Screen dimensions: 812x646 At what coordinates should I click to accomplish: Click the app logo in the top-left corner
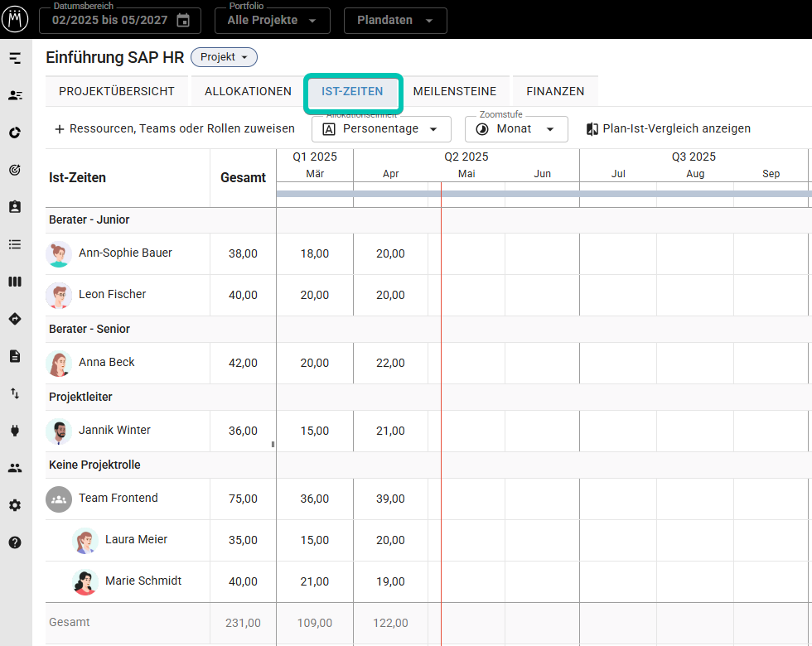point(15,20)
